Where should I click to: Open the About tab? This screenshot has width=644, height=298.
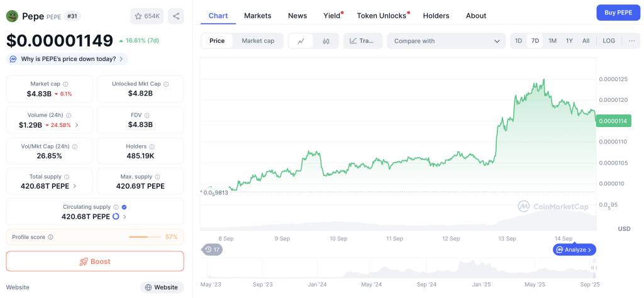476,16
